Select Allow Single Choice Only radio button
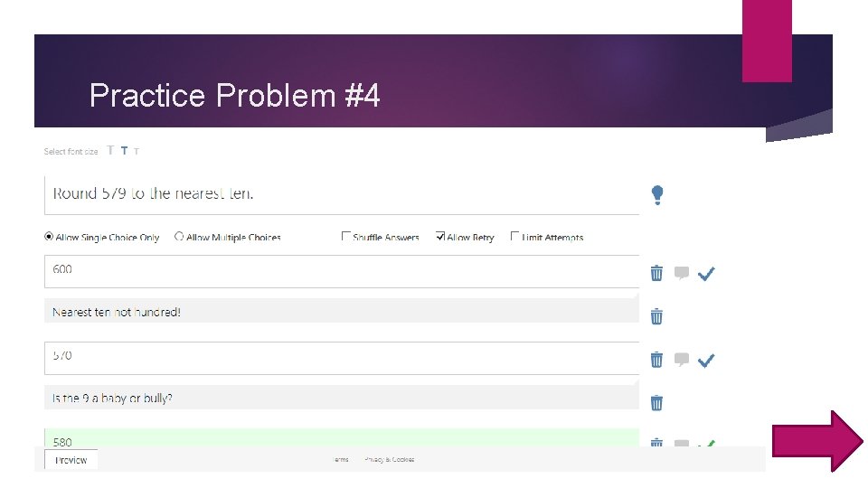 tap(49, 236)
